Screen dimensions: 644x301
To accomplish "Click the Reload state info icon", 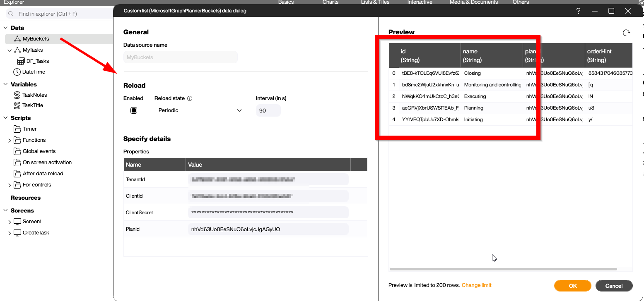I will (x=190, y=98).
